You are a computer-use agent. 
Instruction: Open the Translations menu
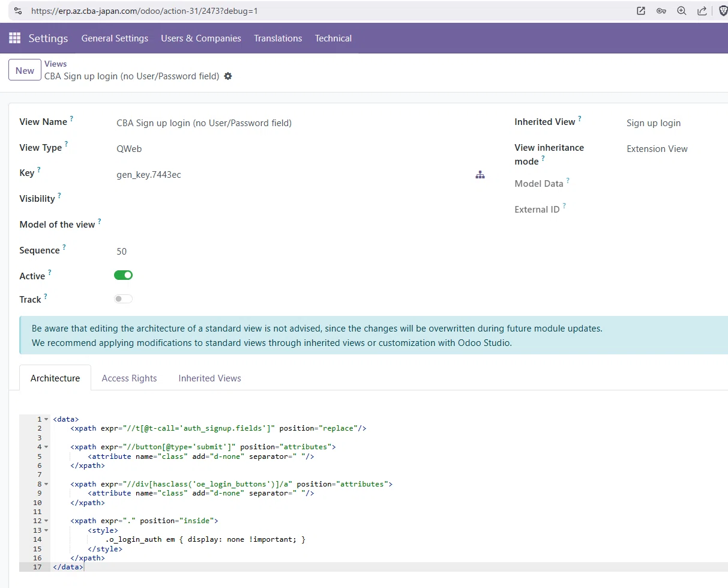(x=278, y=38)
